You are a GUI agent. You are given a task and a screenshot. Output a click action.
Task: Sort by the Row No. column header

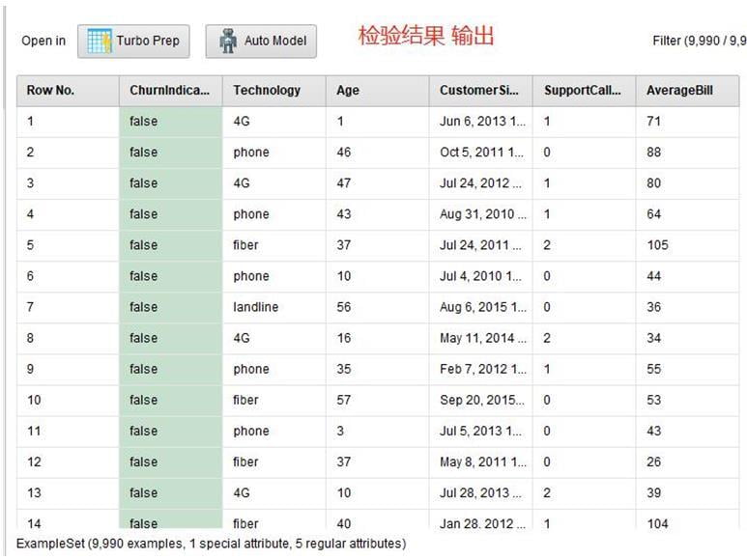click(x=50, y=91)
